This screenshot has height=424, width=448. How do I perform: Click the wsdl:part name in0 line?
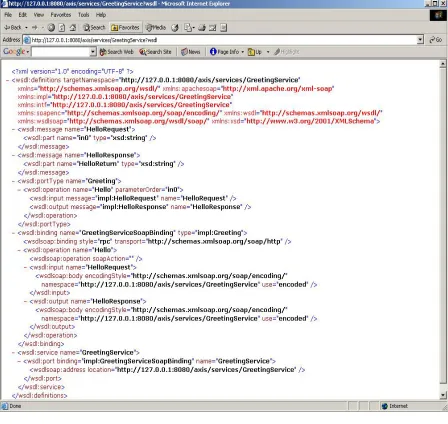[90, 138]
